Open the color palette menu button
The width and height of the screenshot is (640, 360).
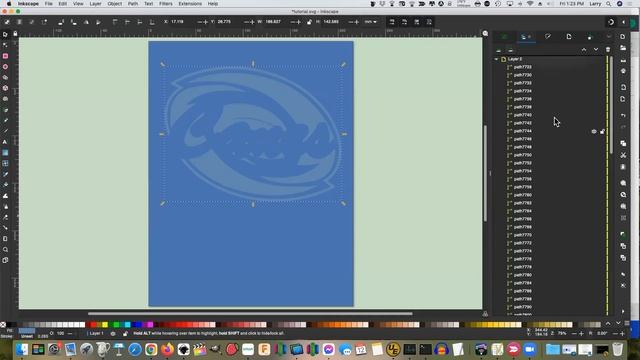pyautogui.click(x=627, y=323)
